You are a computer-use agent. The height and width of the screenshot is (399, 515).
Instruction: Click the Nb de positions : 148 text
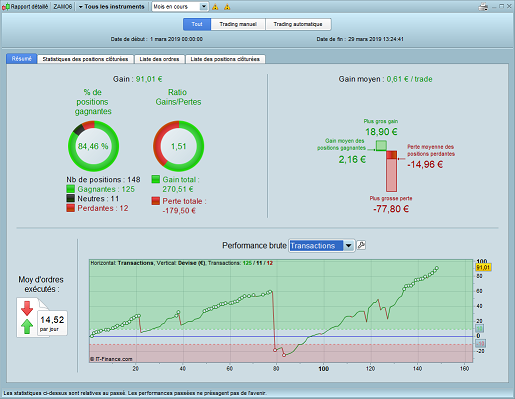103,180
